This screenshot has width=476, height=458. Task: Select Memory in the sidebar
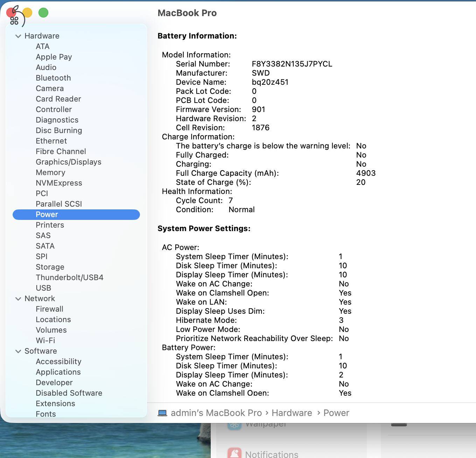tap(50, 173)
